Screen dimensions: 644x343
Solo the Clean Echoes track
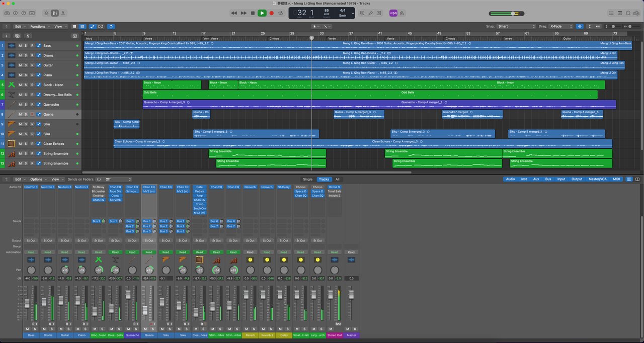(x=27, y=144)
